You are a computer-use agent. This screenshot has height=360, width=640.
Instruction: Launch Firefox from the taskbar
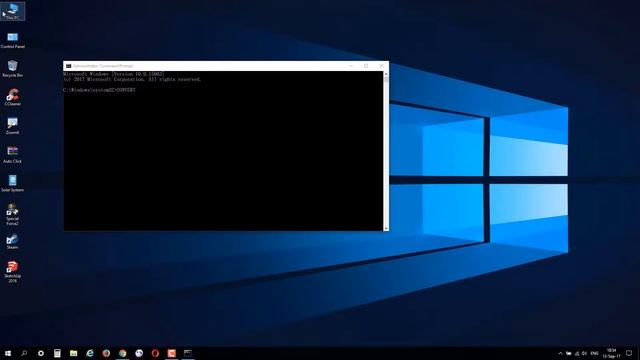[x=106, y=353]
